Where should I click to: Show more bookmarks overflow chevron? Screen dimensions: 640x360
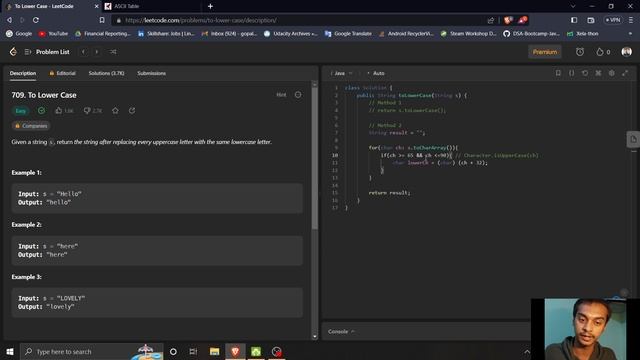(631, 34)
